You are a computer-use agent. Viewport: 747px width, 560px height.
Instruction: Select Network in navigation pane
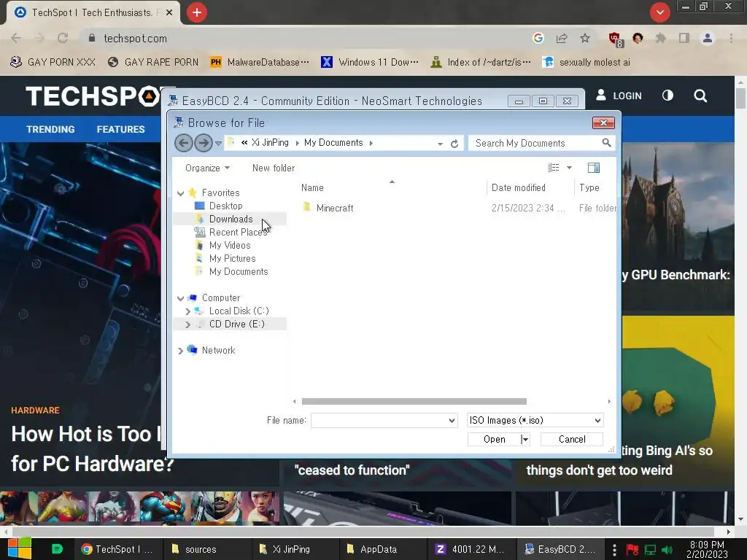coord(218,351)
